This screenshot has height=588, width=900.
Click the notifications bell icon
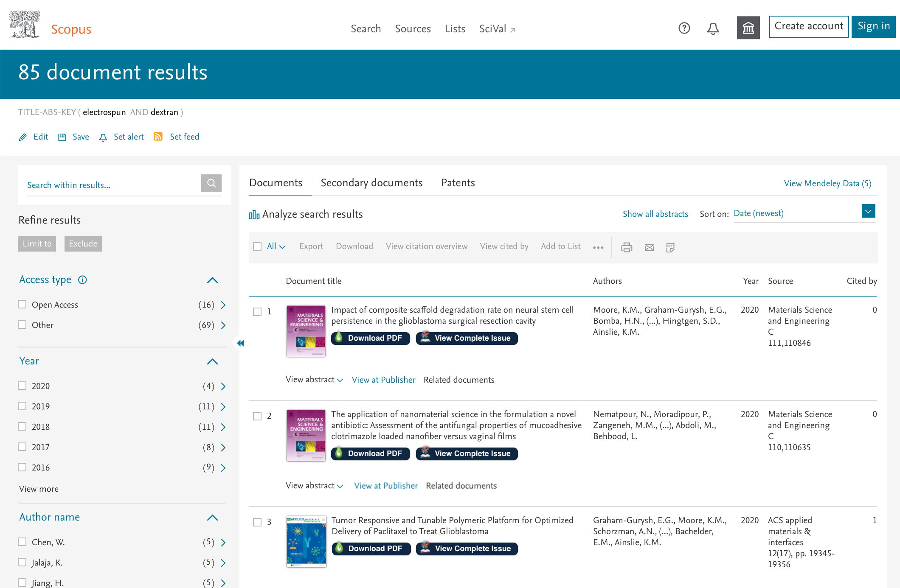tap(713, 28)
